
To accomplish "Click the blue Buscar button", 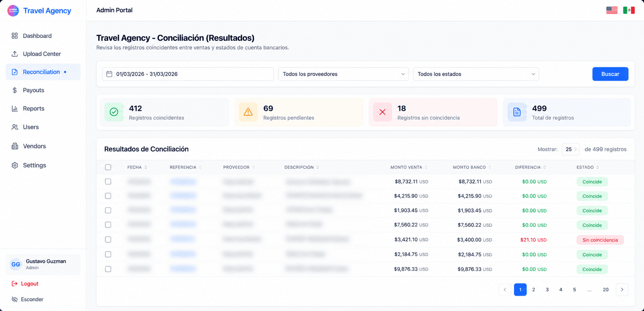I will (x=610, y=74).
